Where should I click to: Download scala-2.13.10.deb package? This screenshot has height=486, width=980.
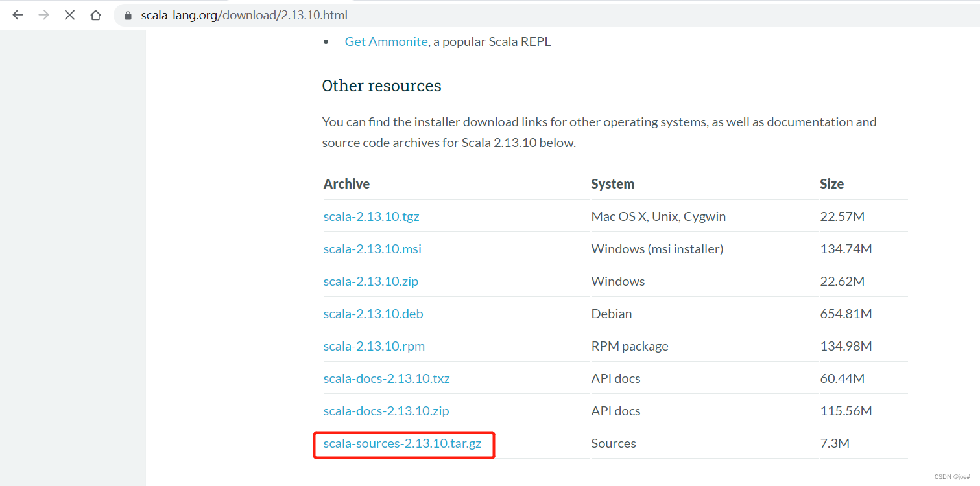tap(374, 314)
